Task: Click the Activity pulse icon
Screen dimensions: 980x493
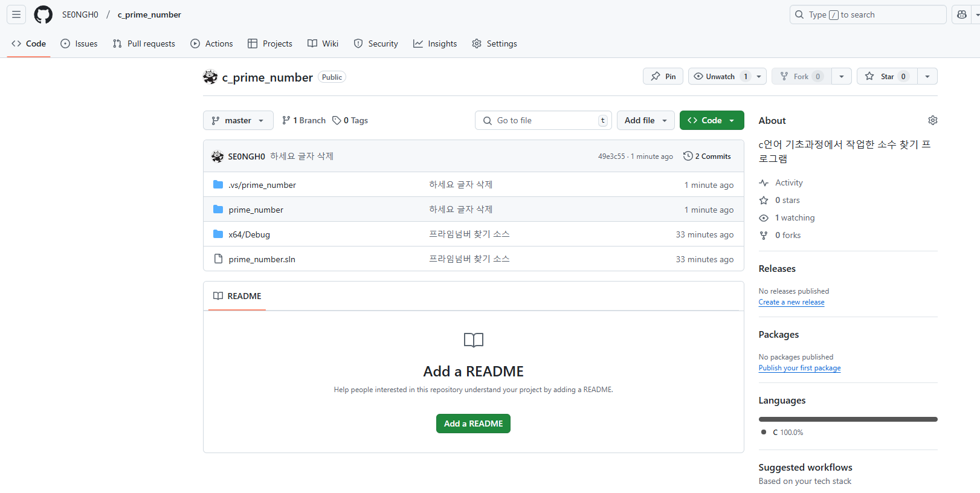Action: point(764,182)
